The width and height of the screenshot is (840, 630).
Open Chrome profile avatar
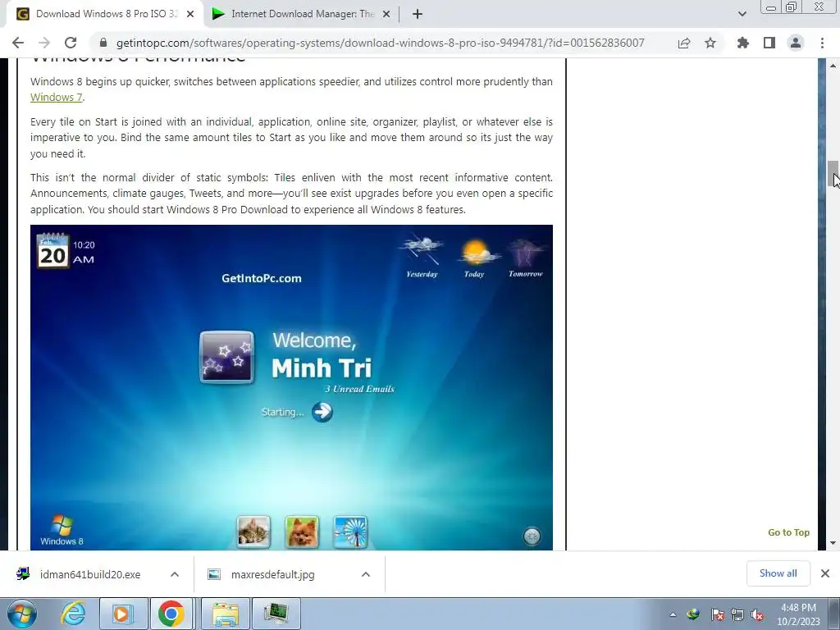796,43
